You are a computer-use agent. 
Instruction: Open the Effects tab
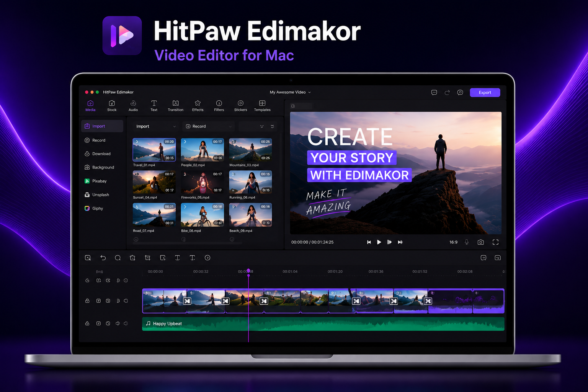(198, 106)
